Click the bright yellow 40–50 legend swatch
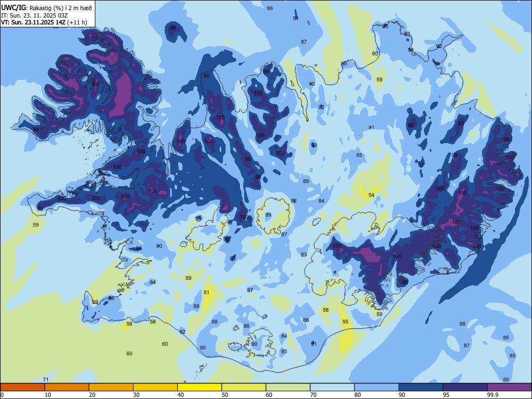The width and height of the screenshot is (532, 399). pos(199,387)
